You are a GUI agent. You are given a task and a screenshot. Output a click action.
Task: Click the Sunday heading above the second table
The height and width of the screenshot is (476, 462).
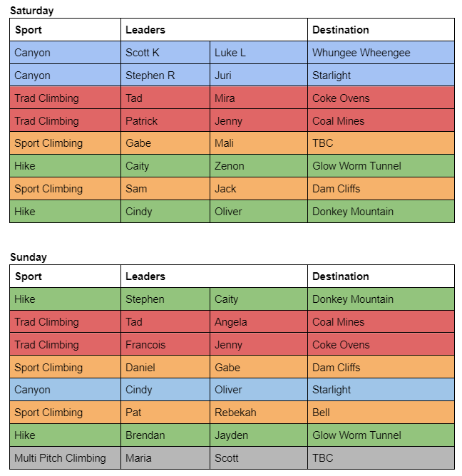tap(29, 257)
